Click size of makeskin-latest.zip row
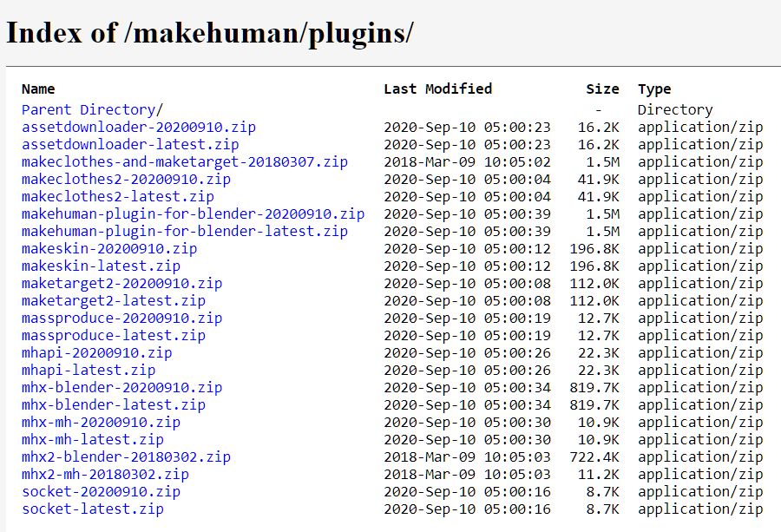 594,266
